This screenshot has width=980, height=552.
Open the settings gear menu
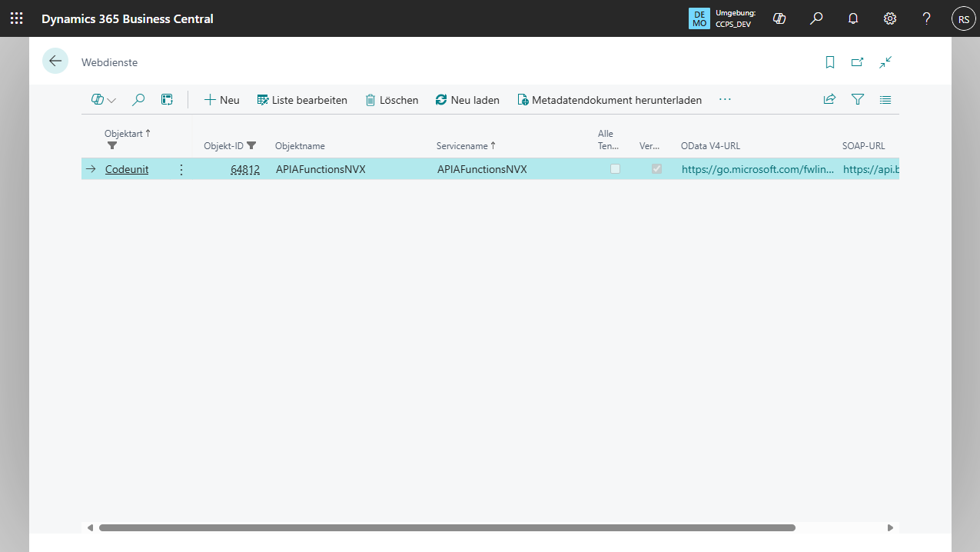[x=890, y=18]
